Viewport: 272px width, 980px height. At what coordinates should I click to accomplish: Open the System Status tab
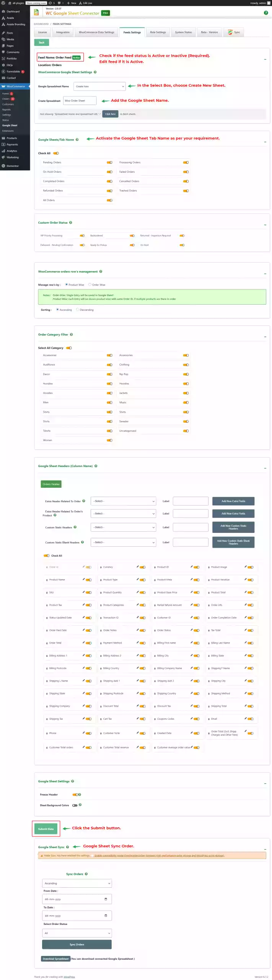[183, 32]
